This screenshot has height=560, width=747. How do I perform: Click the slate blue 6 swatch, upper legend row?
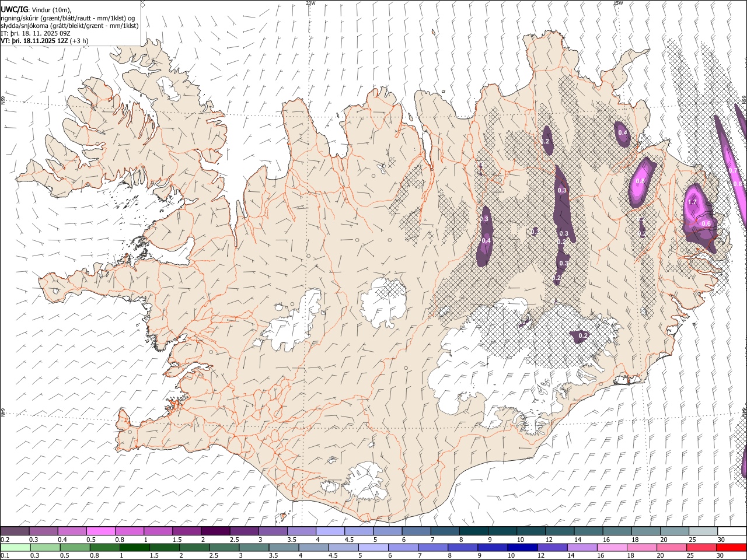point(417,531)
